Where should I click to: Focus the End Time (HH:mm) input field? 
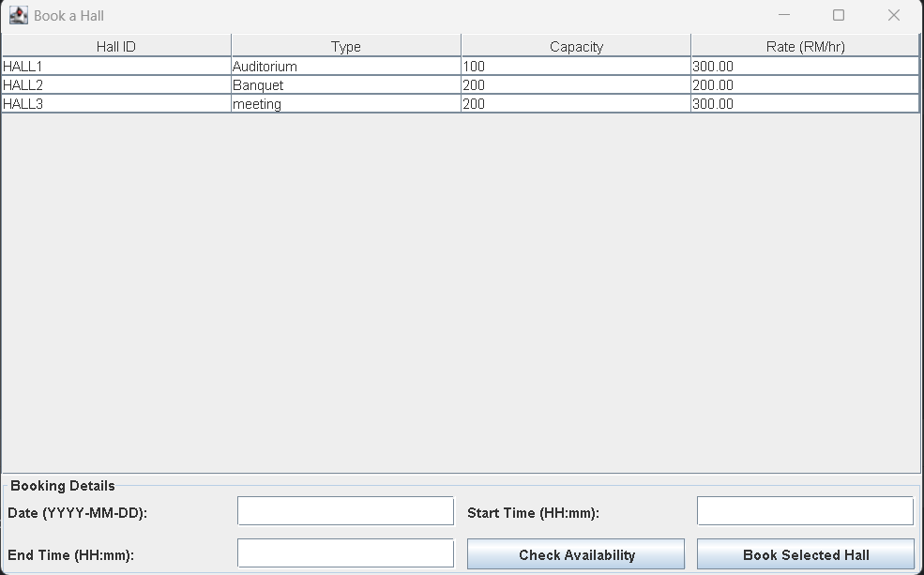[x=345, y=553]
